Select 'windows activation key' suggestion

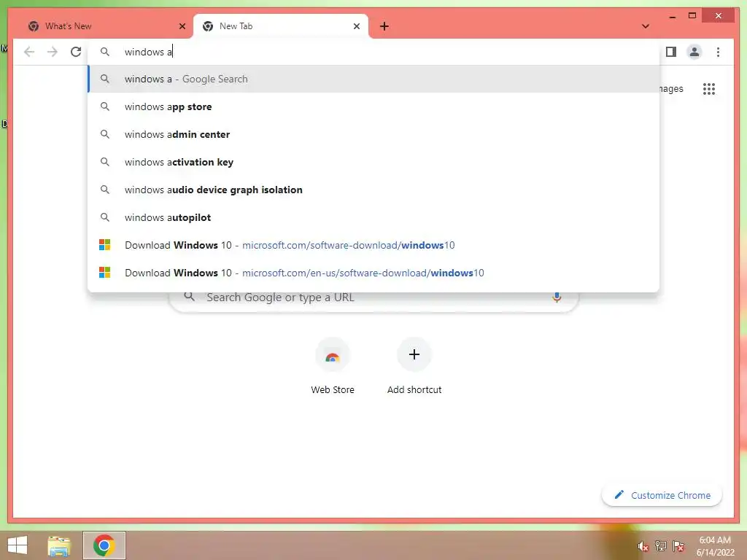374,162
